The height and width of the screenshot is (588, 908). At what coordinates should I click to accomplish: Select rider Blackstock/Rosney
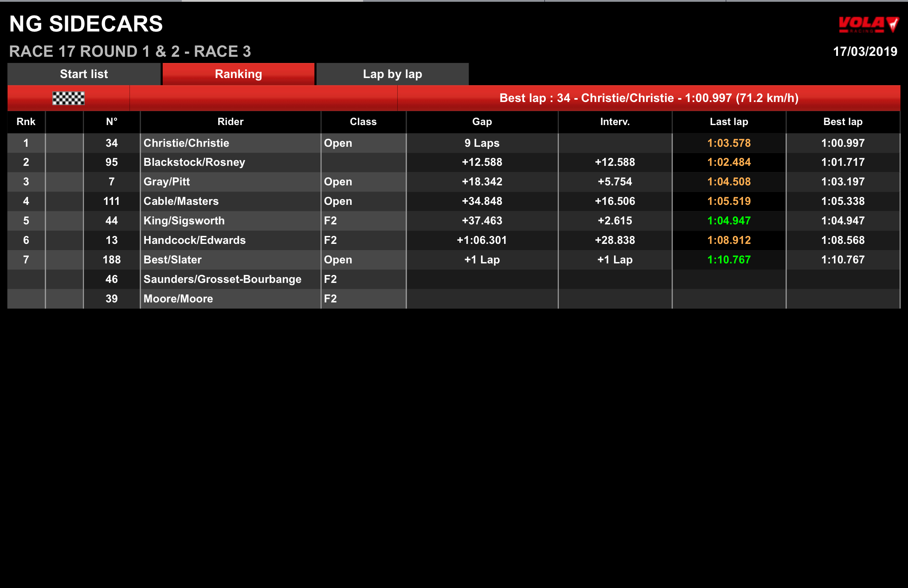194,162
